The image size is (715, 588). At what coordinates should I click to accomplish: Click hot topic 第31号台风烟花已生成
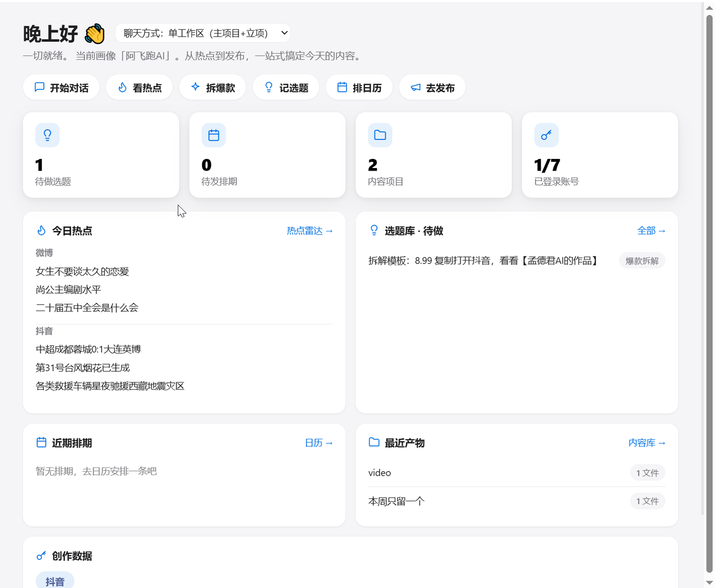83,368
